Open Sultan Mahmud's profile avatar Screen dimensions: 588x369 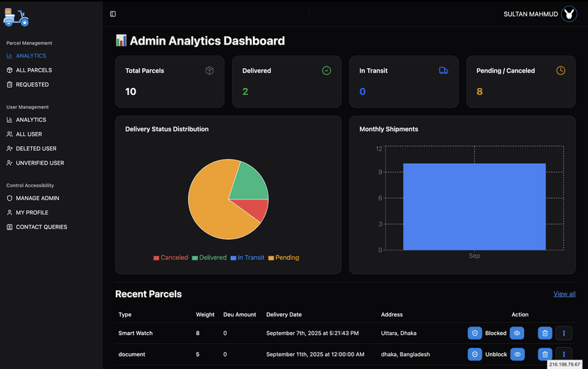569,14
